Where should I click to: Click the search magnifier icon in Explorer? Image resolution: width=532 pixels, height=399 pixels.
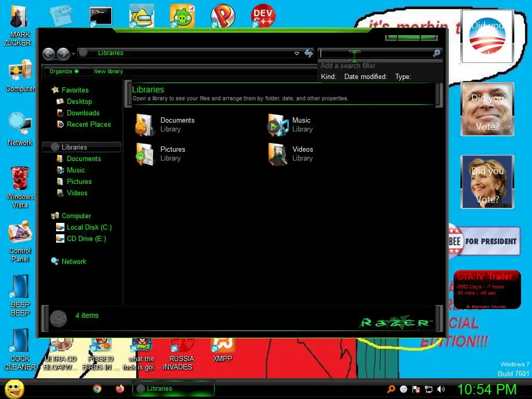click(x=436, y=53)
